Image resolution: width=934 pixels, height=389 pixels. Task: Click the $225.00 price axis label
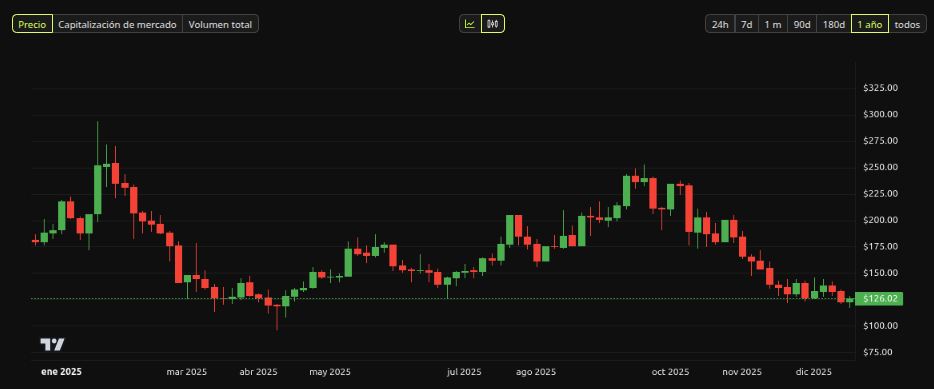click(880, 194)
